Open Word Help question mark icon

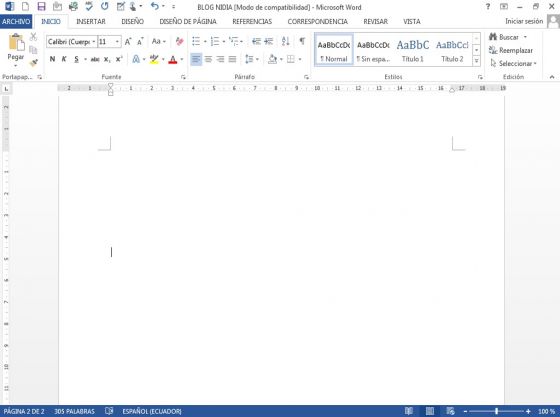pyautogui.click(x=488, y=6)
